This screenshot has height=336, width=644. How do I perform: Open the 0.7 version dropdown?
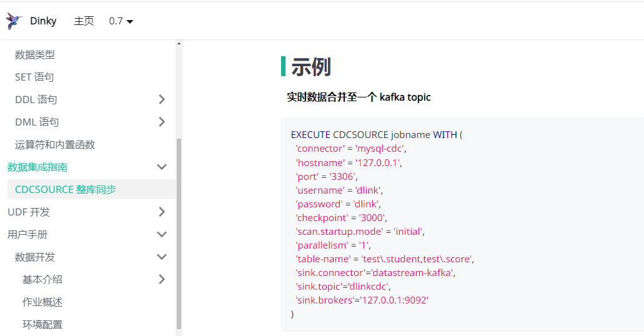click(x=121, y=21)
